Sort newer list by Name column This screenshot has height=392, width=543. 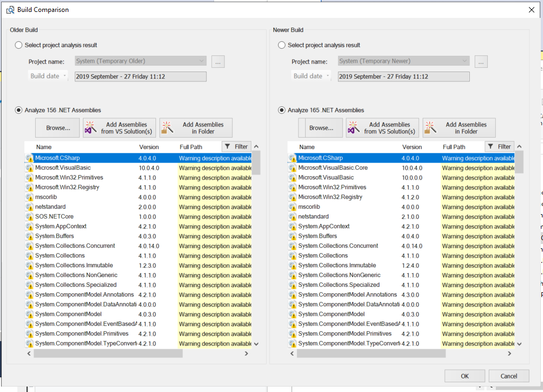(307, 147)
